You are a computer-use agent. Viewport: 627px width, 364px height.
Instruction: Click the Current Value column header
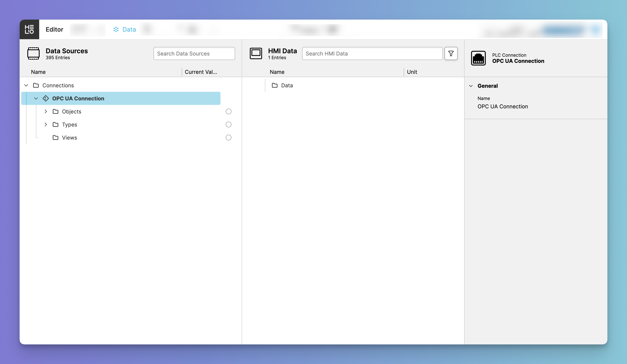pos(201,72)
